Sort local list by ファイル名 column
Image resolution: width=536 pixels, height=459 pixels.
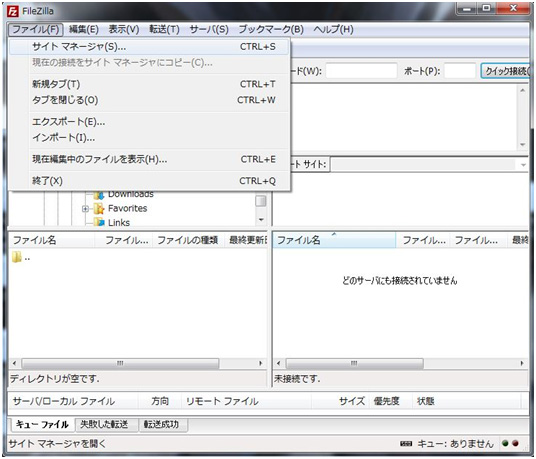click(52, 240)
